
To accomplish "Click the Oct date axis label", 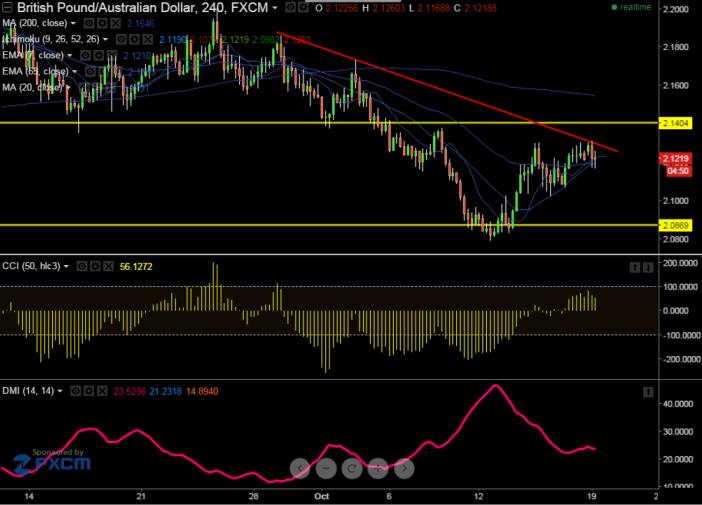I will 321,496.
